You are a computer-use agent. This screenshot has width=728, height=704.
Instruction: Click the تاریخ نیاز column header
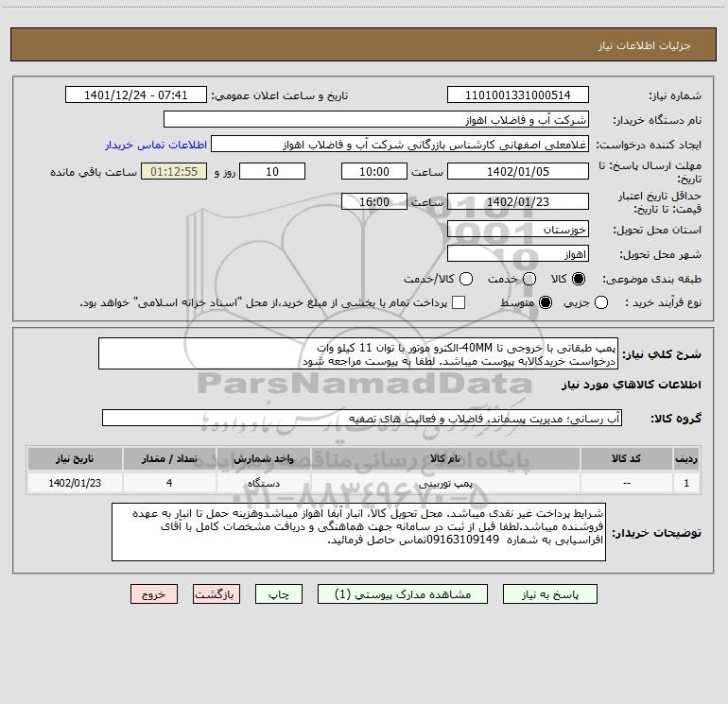75,458
